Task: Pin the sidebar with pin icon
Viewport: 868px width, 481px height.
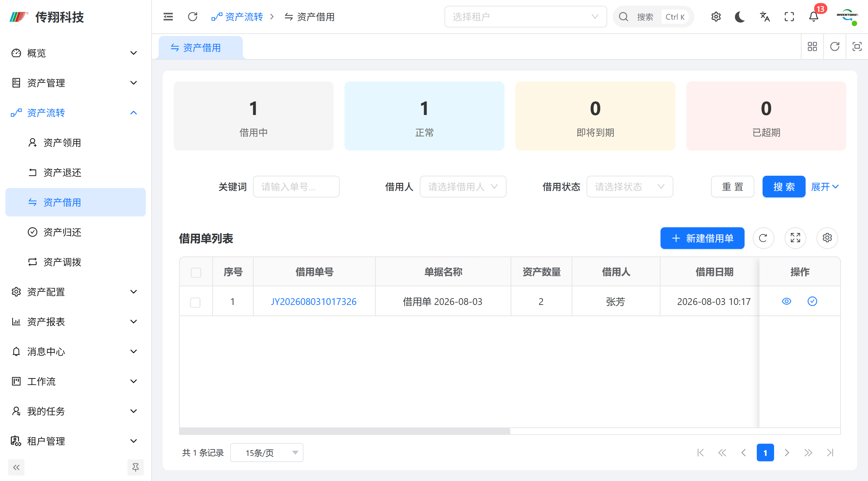Action: pyautogui.click(x=136, y=467)
